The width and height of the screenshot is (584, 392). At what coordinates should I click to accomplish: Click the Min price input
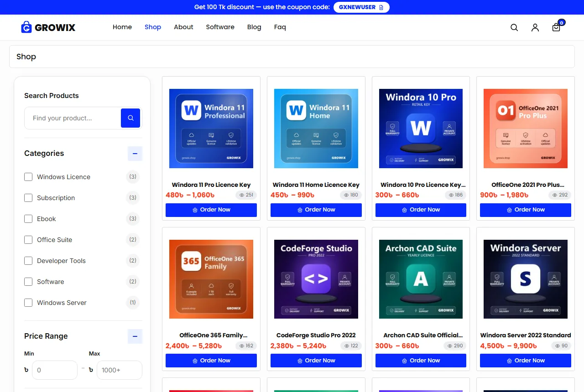click(55, 370)
